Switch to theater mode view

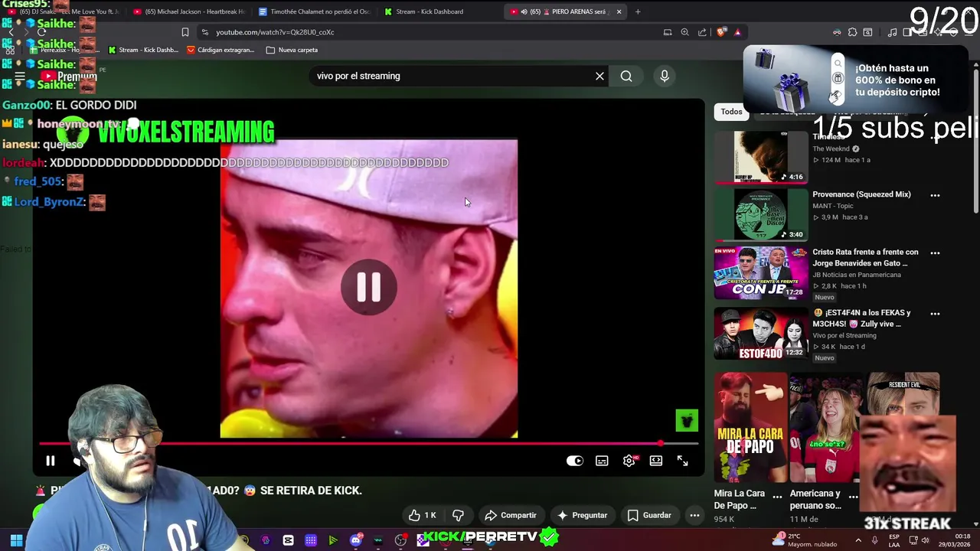tap(656, 461)
